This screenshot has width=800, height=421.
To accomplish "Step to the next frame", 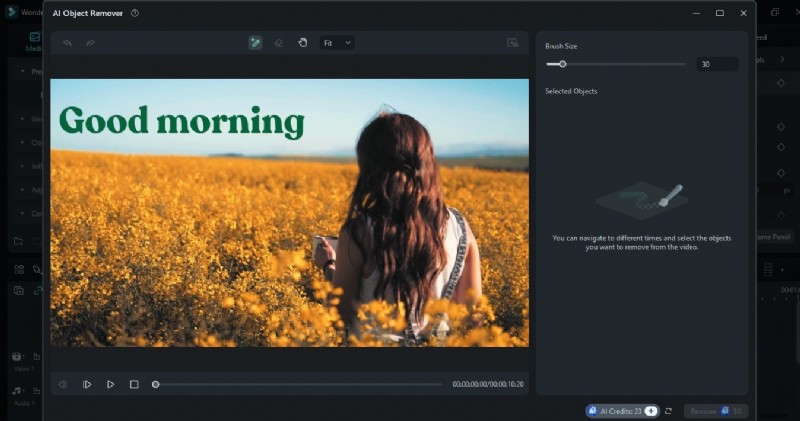I will (87, 384).
